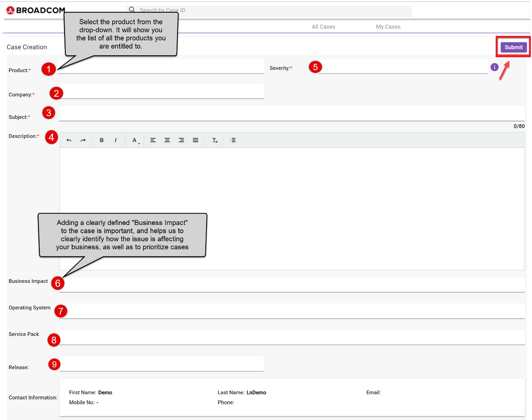Image resolution: width=532 pixels, height=420 pixels.
Task: Open the Service Pack field
Action: point(292,337)
